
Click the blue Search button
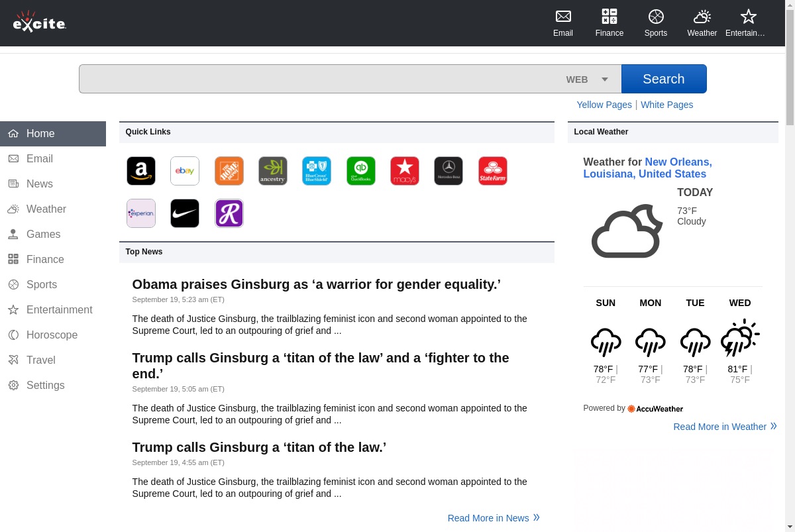(664, 79)
